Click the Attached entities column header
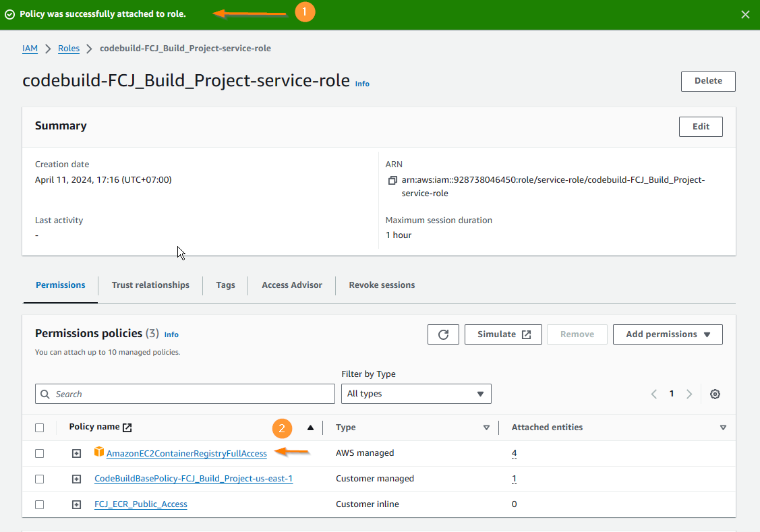 click(547, 427)
